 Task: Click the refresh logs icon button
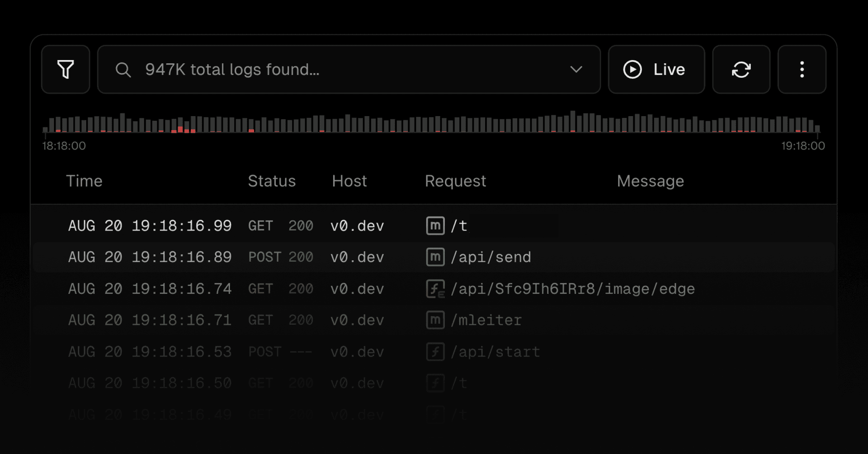coord(741,70)
